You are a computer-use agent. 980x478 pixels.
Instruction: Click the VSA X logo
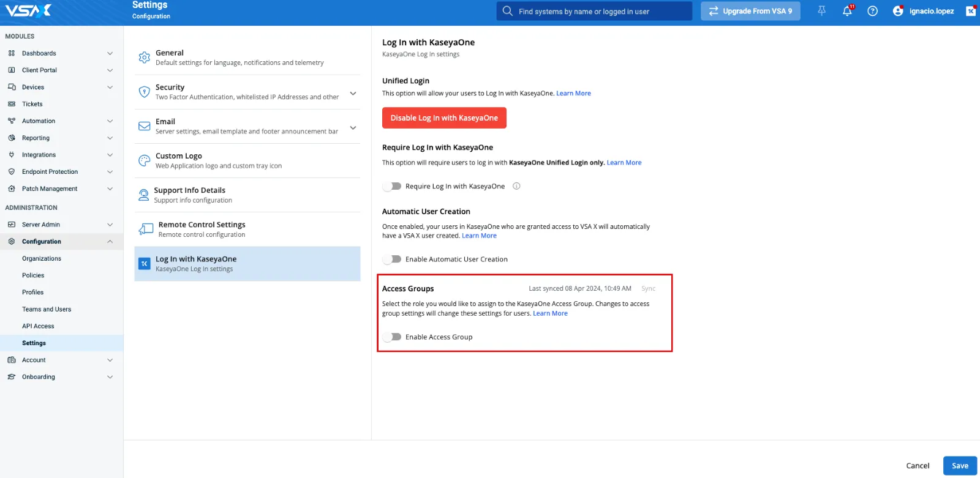point(28,10)
